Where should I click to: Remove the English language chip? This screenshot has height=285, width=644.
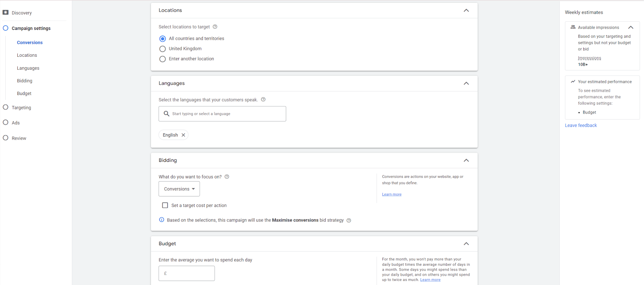click(x=183, y=135)
